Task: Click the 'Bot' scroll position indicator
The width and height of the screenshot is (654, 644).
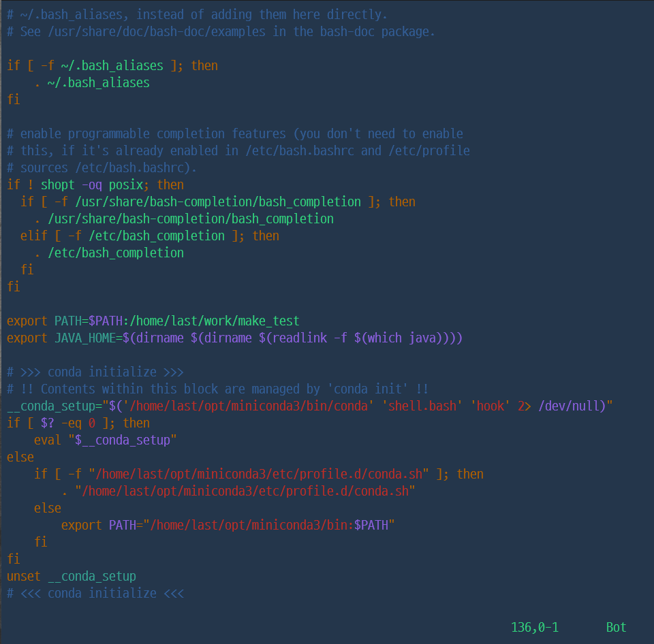Action: coord(617,628)
